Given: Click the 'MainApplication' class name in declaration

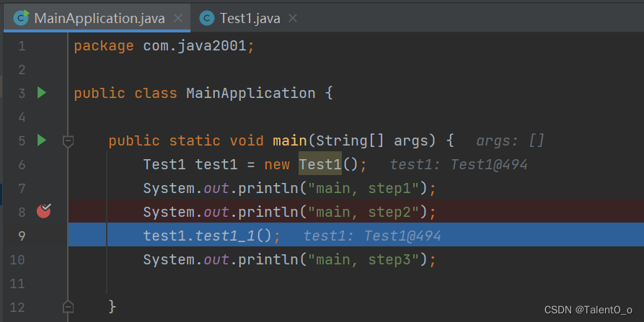Looking at the screenshot, I should (x=251, y=94).
